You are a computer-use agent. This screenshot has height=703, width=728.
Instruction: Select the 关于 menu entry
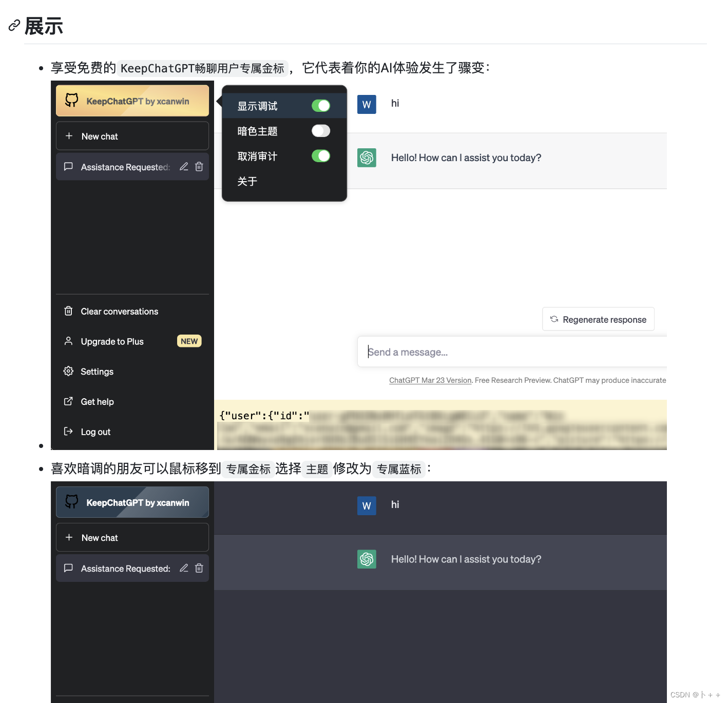coord(248,181)
